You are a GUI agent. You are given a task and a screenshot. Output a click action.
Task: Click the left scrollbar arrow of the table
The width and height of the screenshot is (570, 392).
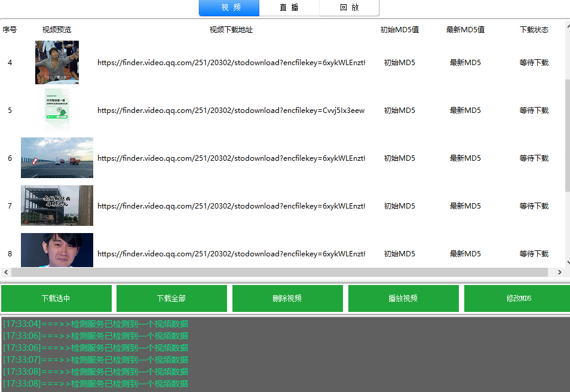pyautogui.click(x=6, y=272)
